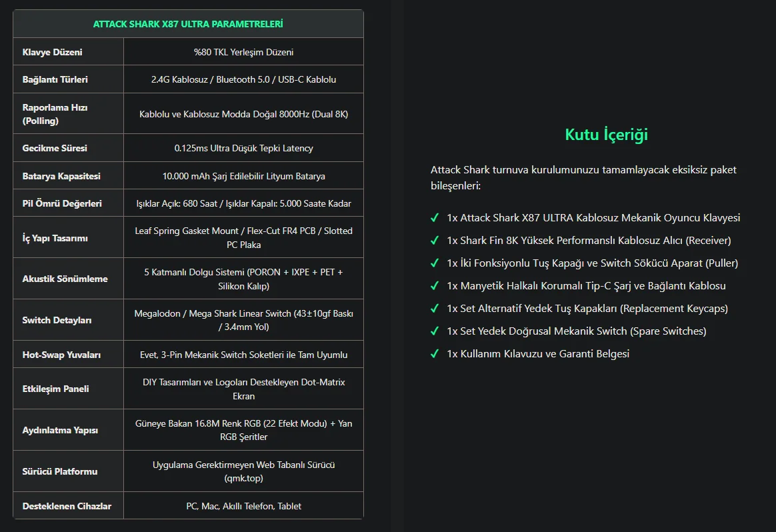776x532 pixels.
Task: Click the Attack Shark turnuva kurulumunuzu intro paragraph
Action: tap(583, 177)
